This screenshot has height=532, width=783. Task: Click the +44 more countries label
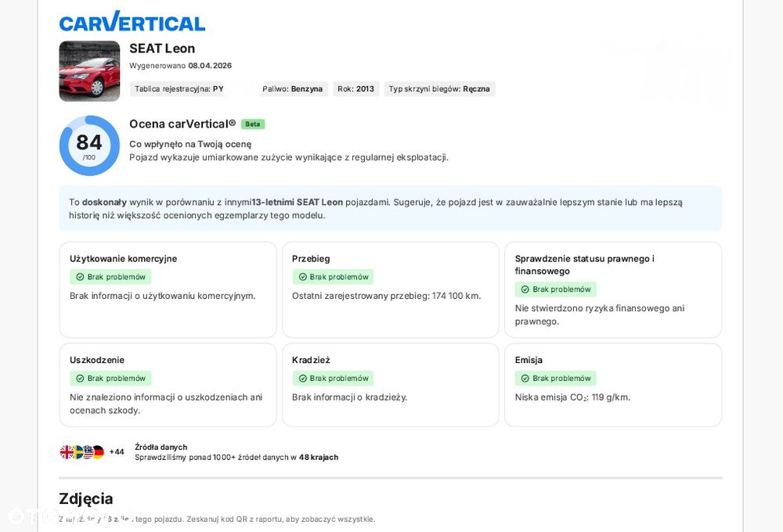click(x=117, y=452)
